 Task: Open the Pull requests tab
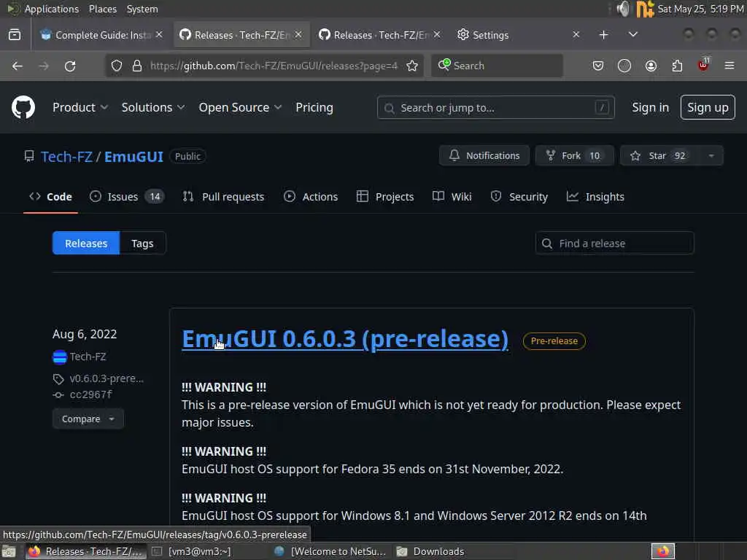pyautogui.click(x=223, y=197)
